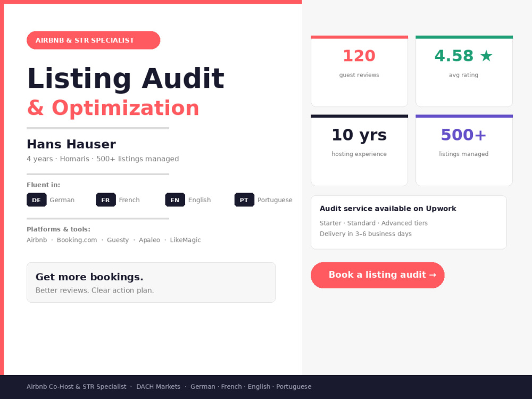Open the 10 yrs hosting experience card
532x399 pixels.
(359, 150)
